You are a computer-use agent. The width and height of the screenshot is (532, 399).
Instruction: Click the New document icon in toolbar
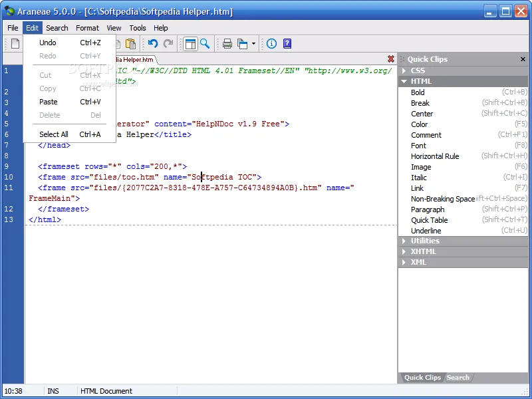click(15, 44)
